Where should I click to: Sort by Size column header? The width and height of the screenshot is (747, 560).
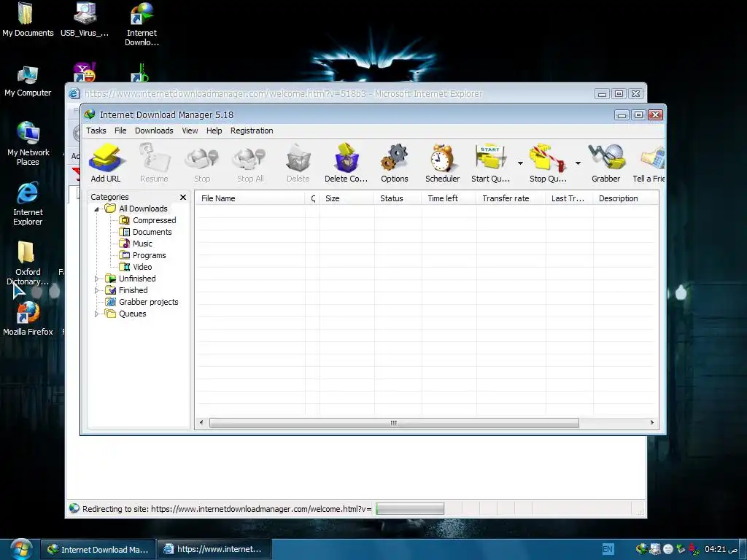(x=347, y=198)
